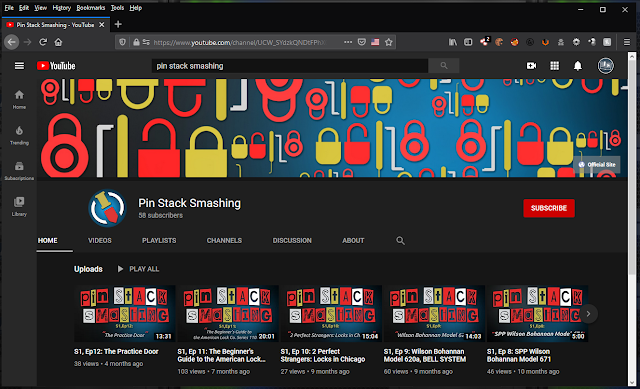
Task: Save page to Pocket
Action: click(x=362, y=42)
